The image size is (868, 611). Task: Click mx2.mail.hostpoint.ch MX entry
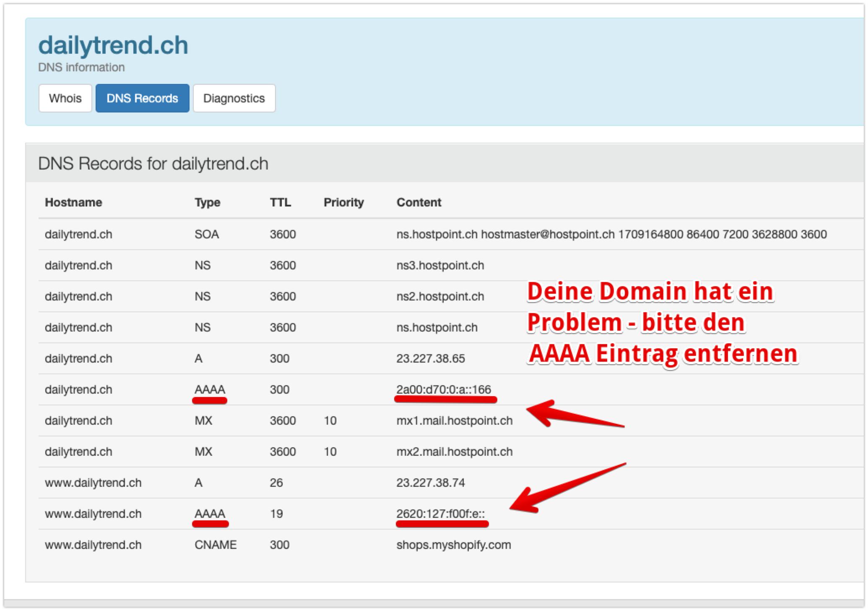454,452
